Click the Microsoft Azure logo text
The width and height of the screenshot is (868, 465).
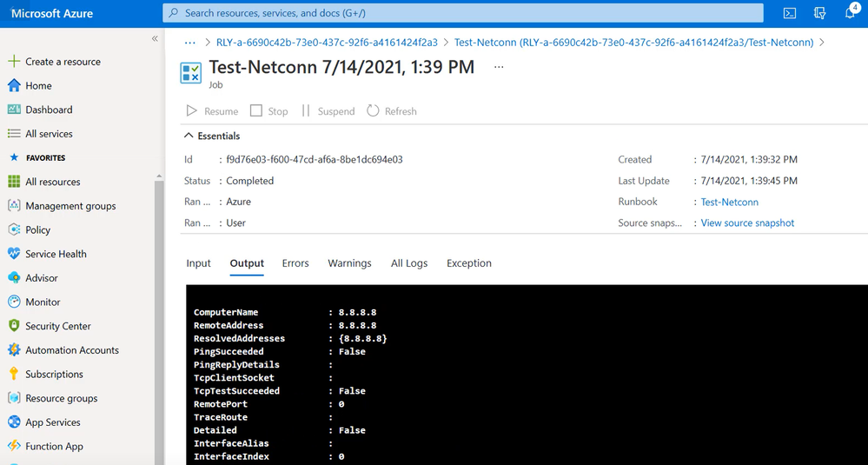click(x=52, y=13)
